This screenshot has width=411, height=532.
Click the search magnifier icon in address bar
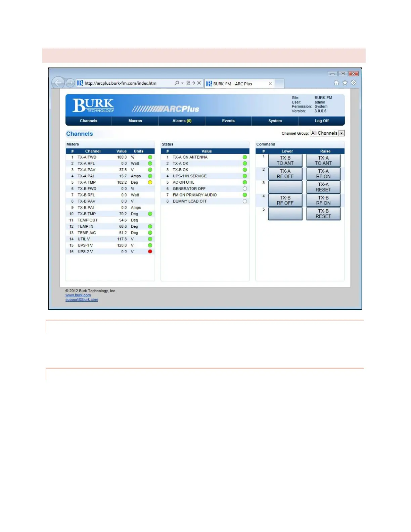[x=177, y=83]
